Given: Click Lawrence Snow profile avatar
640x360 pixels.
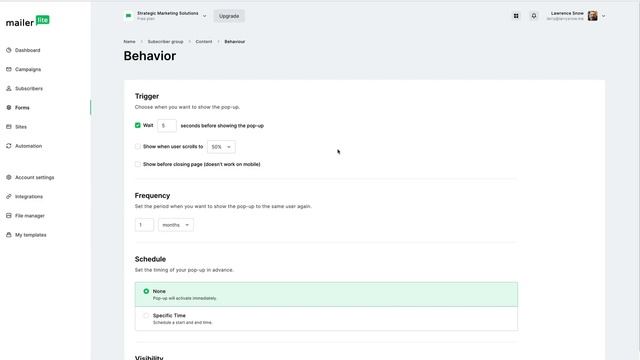Looking at the screenshot, I should point(593,16).
